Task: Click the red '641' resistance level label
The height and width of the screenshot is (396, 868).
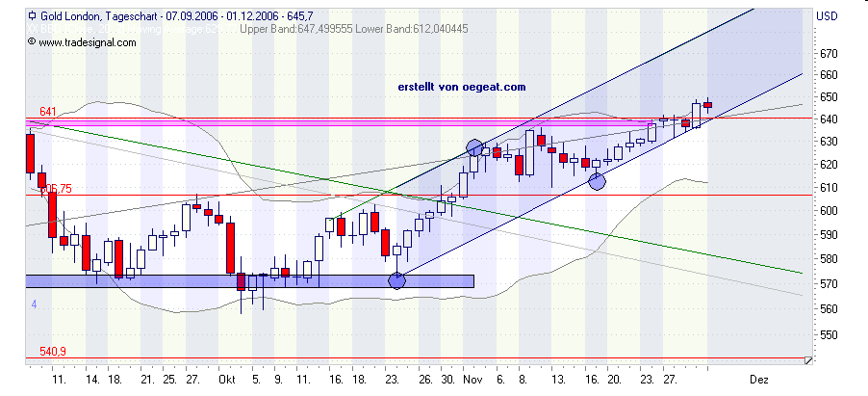Action: click(48, 112)
